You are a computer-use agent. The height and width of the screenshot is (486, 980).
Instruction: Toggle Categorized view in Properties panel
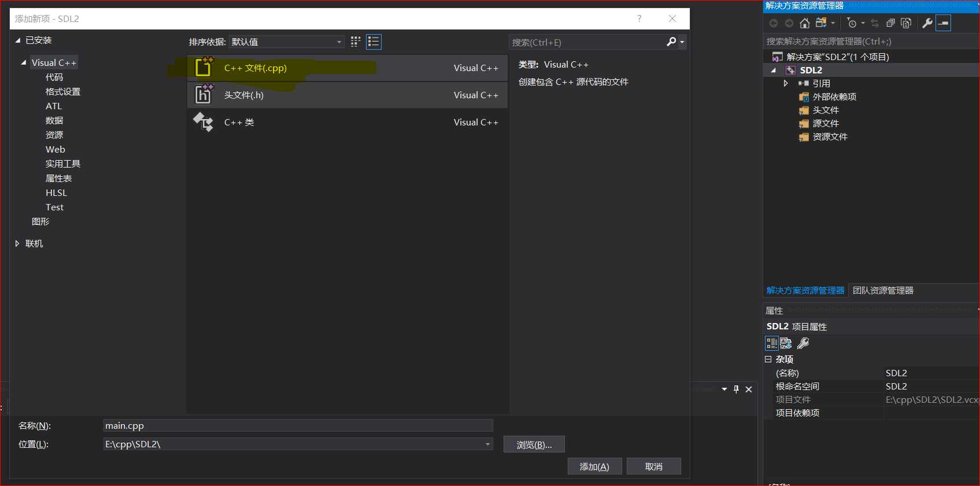point(772,343)
